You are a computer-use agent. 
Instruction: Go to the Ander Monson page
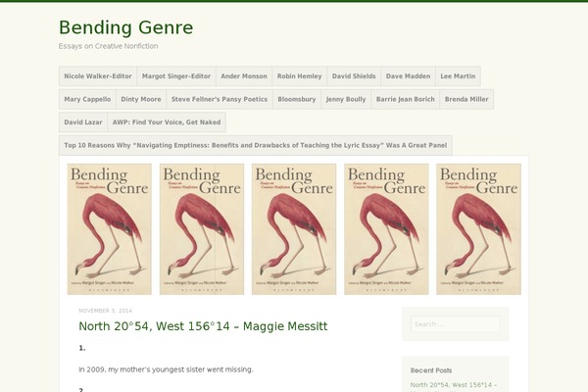243,75
